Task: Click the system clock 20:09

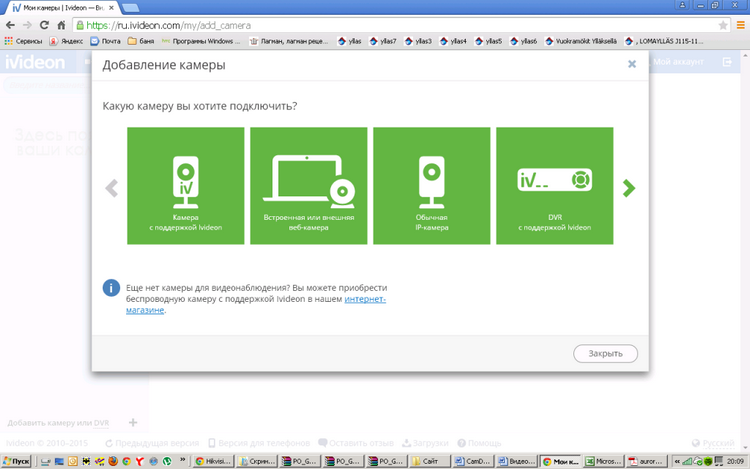Action: pos(735,461)
